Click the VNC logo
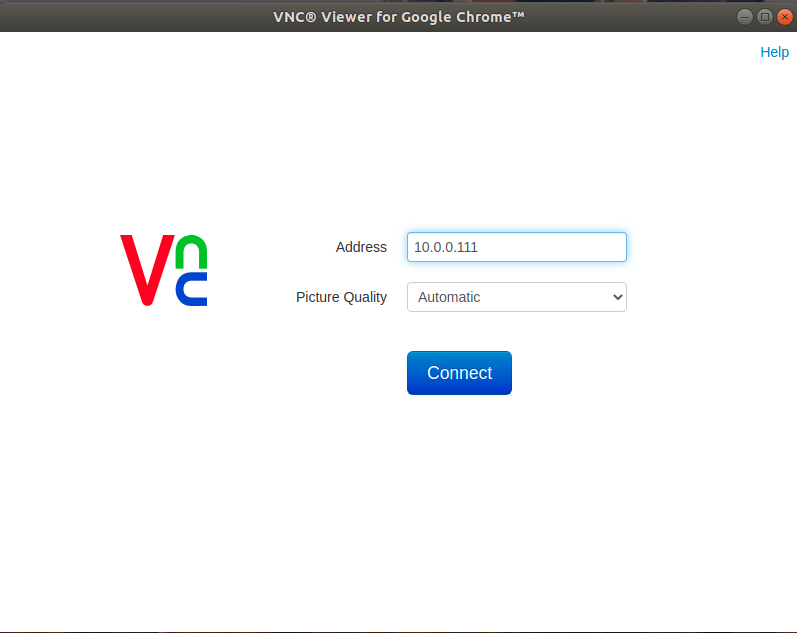The image size is (797, 633). tap(164, 270)
